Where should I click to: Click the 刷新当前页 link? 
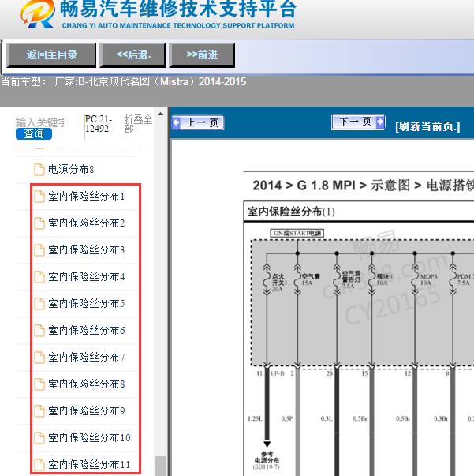427,126
